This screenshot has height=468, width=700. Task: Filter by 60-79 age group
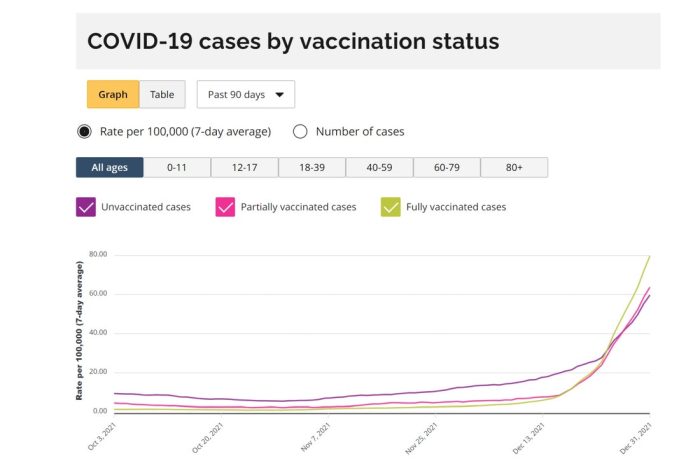tap(447, 167)
